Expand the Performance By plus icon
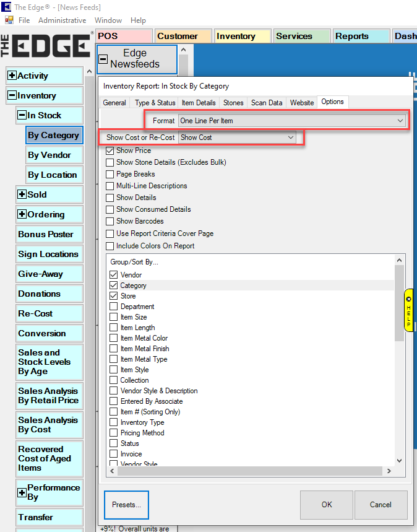This screenshot has width=417, height=532. (x=22, y=493)
